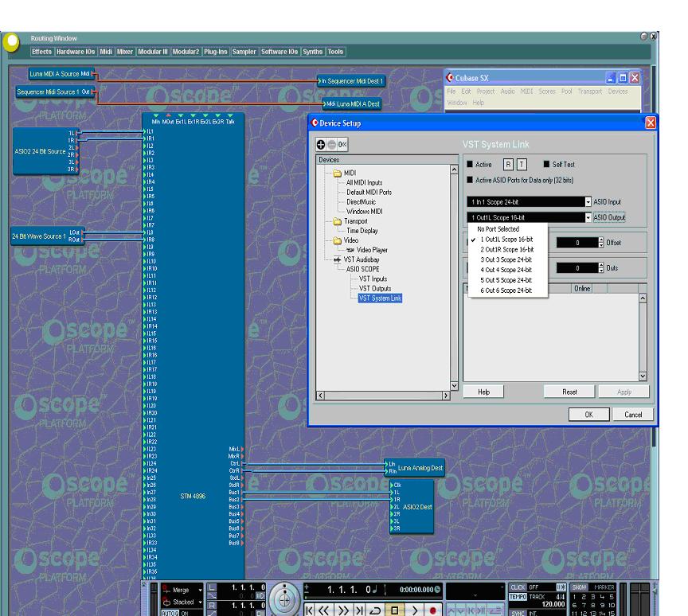
Task: Click the jog wheel on the transport panel
Action: coord(284,599)
